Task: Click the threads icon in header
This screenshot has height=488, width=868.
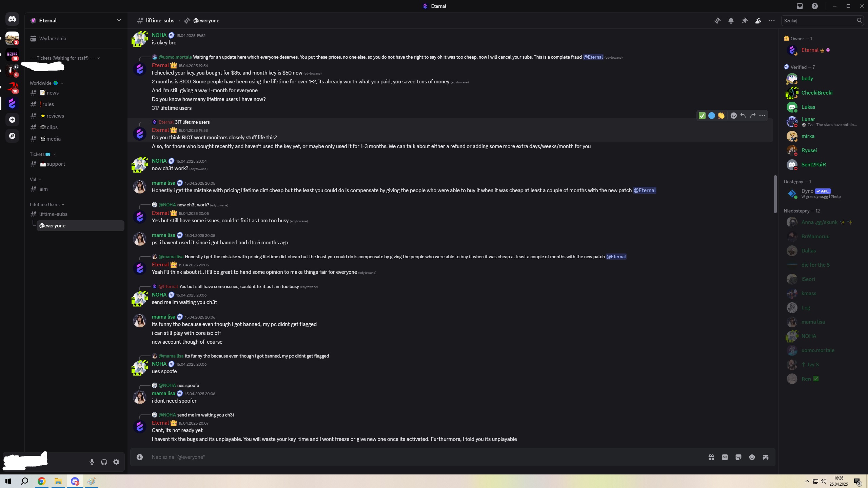Action: click(x=717, y=21)
